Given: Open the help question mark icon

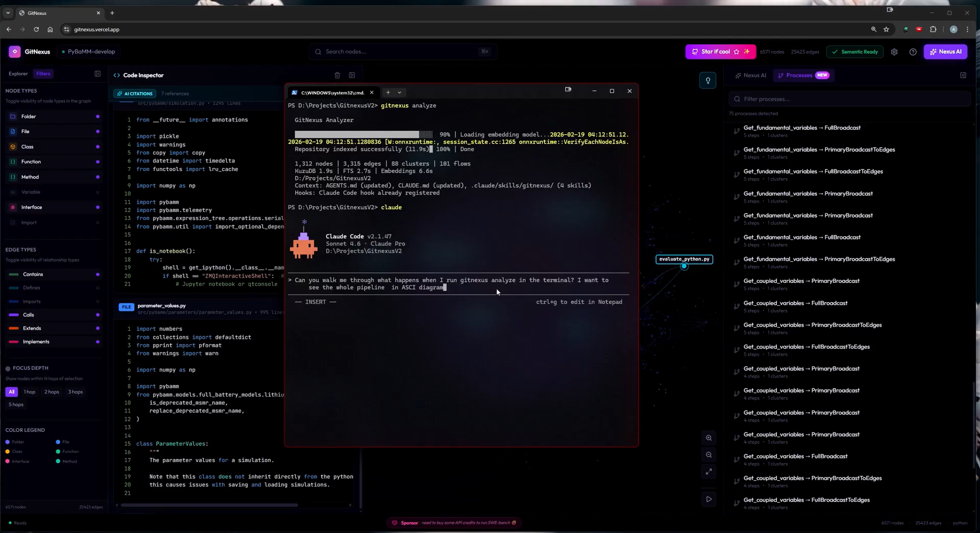Looking at the screenshot, I should (x=913, y=52).
